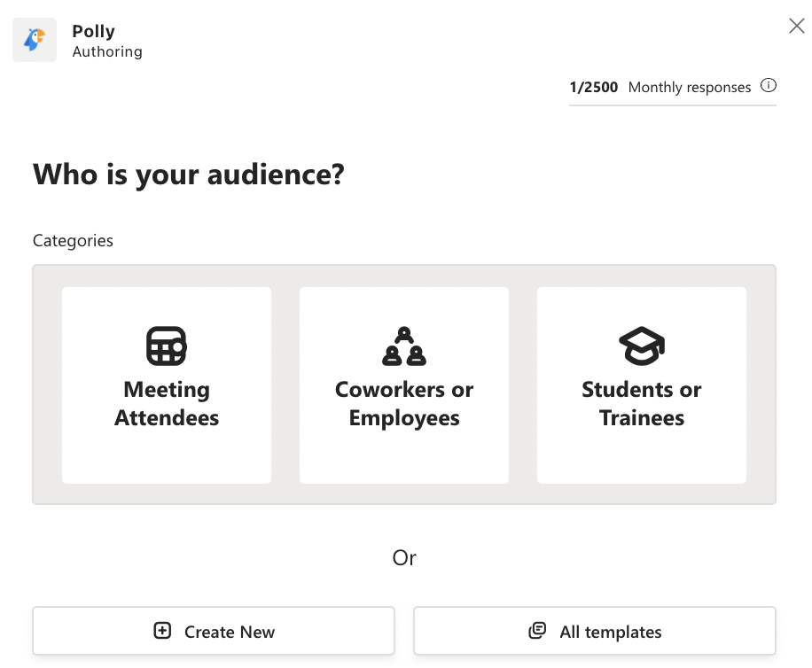Click the Coworkers or Employees people icon
The width and height of the screenshot is (812, 668).
pyautogui.click(x=404, y=345)
